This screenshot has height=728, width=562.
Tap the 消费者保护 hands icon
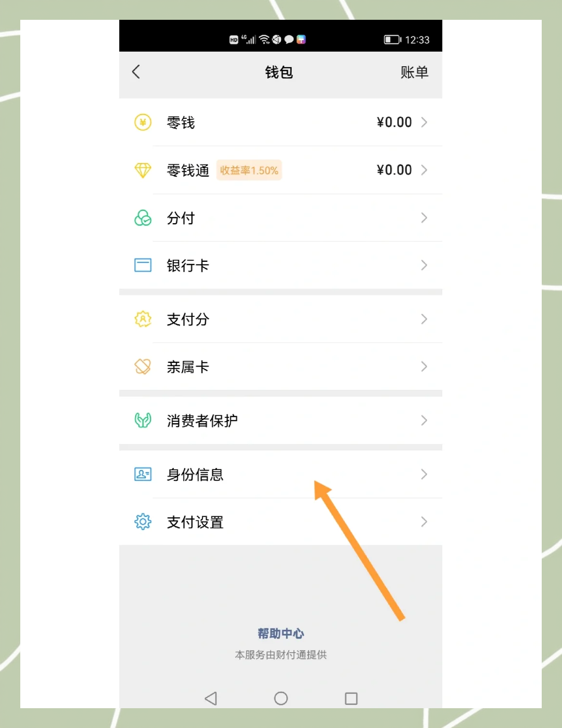(143, 420)
